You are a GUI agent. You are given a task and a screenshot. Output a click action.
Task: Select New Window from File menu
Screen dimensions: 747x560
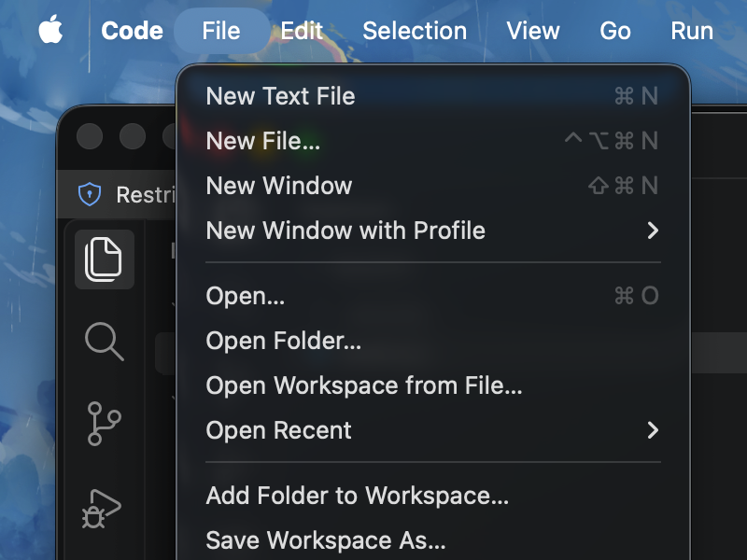(433, 185)
